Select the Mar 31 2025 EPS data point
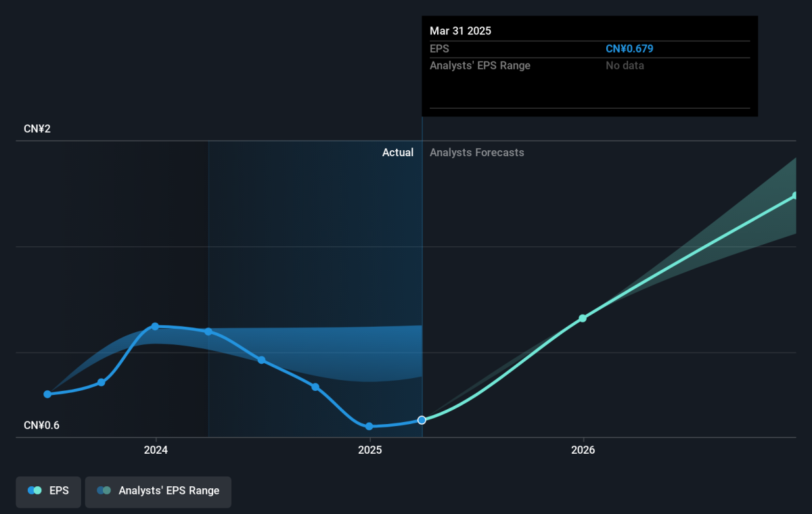Image resolution: width=812 pixels, height=514 pixels. (422, 420)
